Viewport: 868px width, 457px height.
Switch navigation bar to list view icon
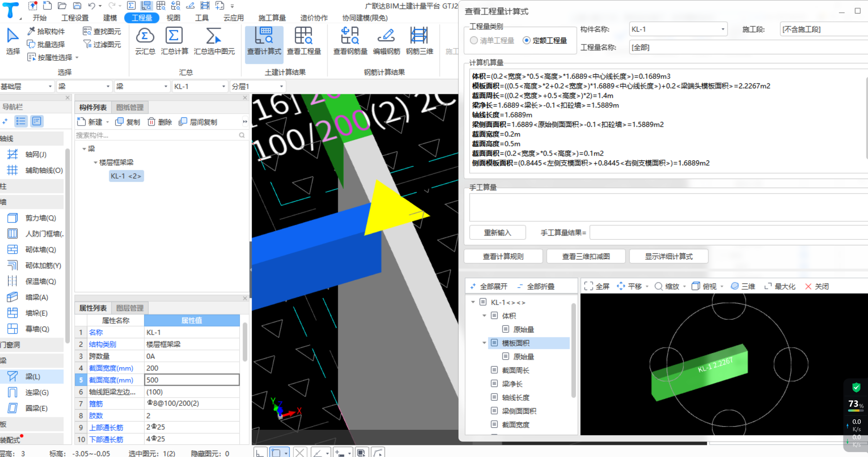click(x=21, y=121)
